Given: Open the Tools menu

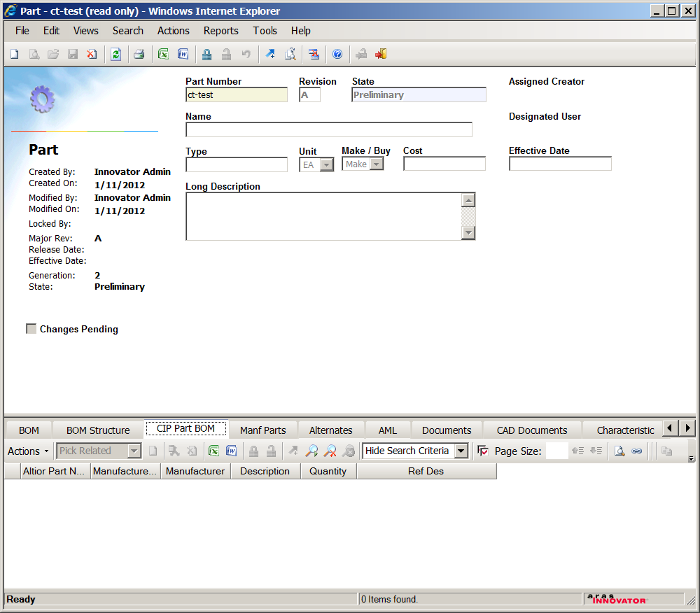Looking at the screenshot, I should pos(265,31).
